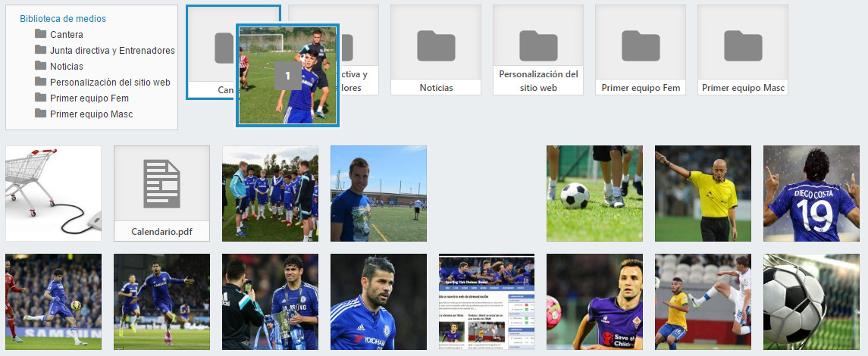Select Primer equipo Fem in tree
The height and width of the screenshot is (356, 868).
coord(89,98)
